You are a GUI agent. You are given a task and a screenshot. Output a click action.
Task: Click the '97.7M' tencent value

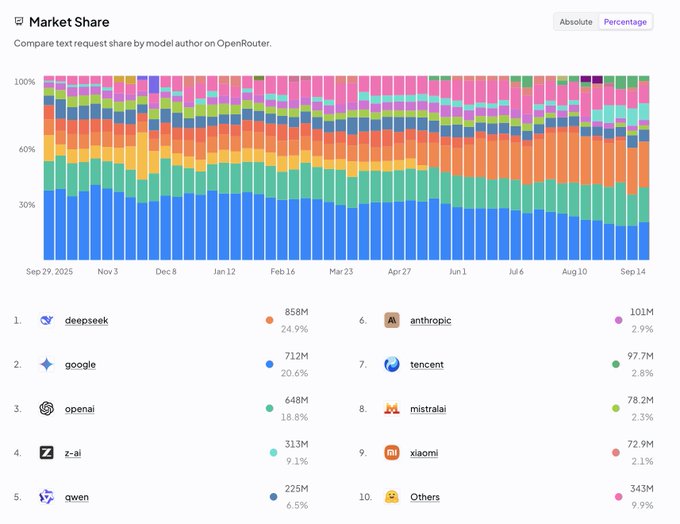(x=641, y=356)
